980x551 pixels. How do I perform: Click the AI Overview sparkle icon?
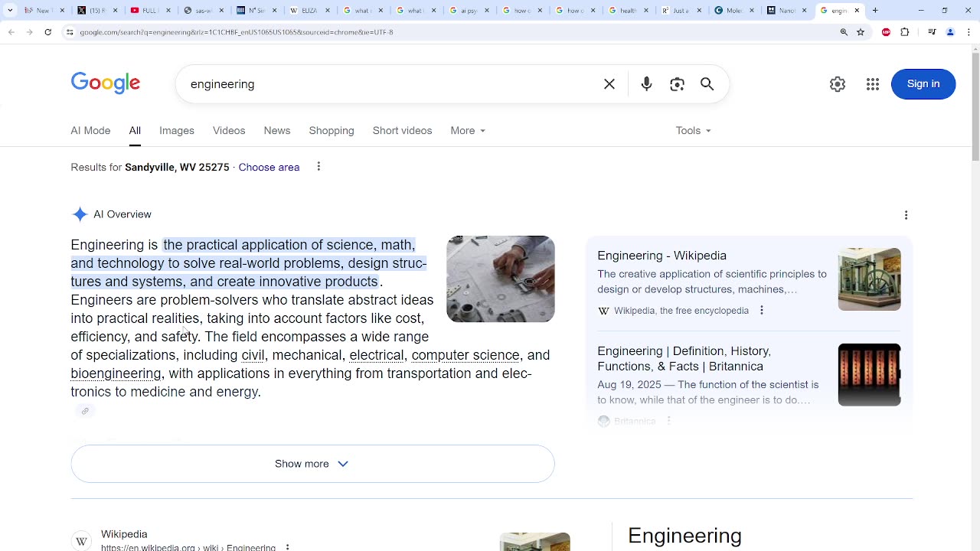[80, 214]
